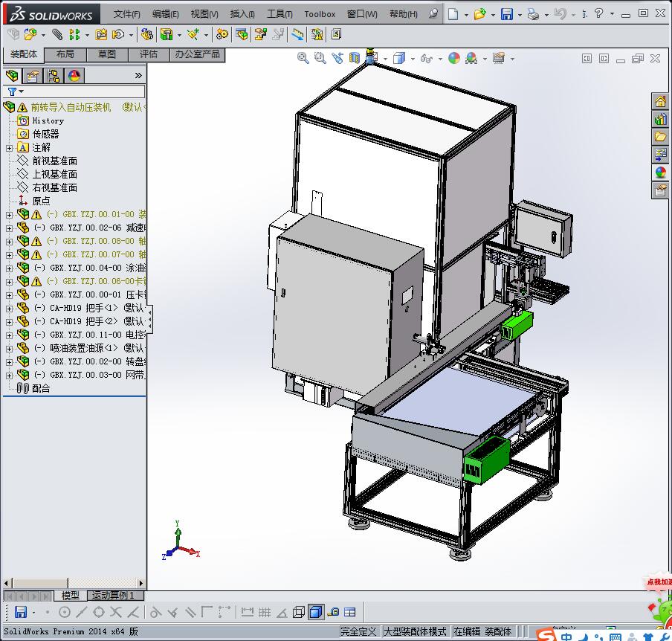
Task: Open the ConfigurationManager tab icon
Action: [54, 76]
